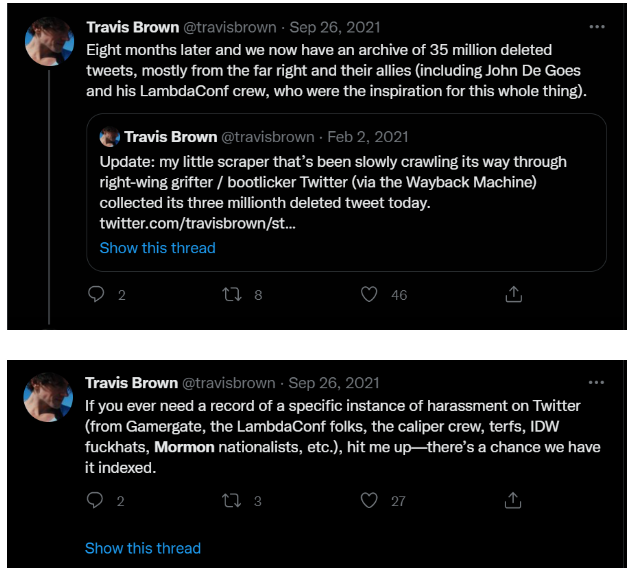Click Show this thread in quoted tweet
The image size is (628, 568).
tap(157, 247)
